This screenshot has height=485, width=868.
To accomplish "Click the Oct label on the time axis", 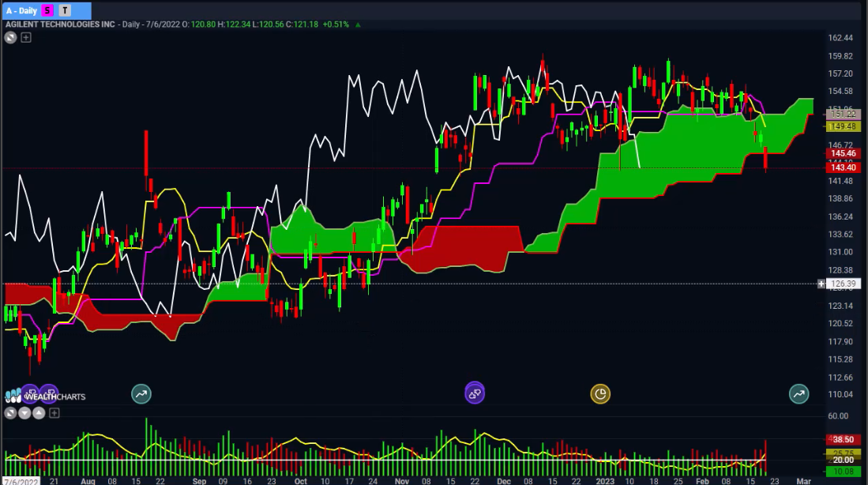I will tap(301, 481).
